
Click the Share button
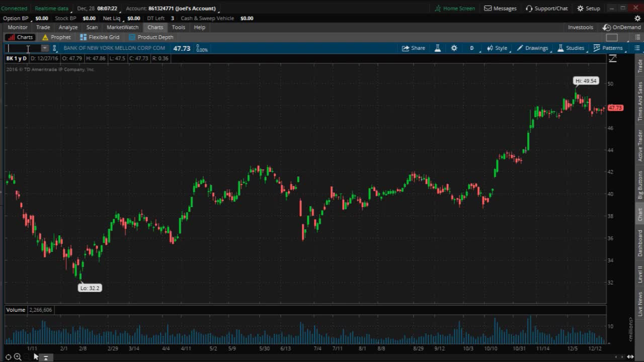414,48
